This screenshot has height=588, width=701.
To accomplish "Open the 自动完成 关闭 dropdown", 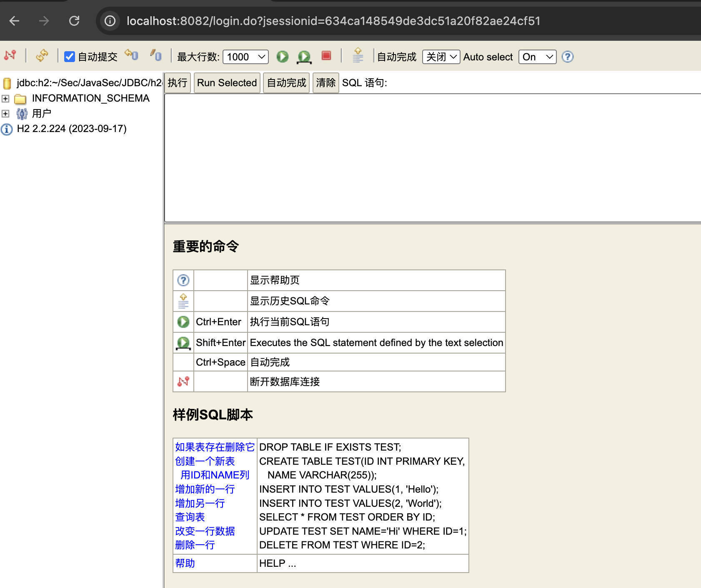I will [441, 57].
